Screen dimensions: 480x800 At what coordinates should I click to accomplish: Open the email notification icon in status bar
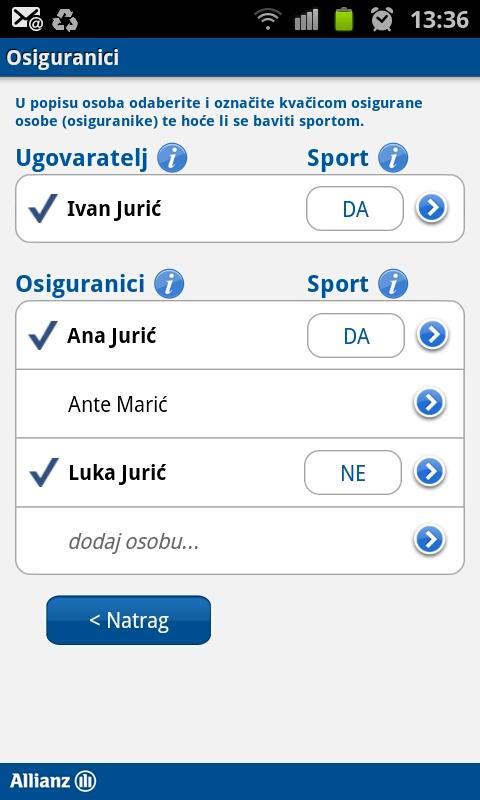click(28, 19)
